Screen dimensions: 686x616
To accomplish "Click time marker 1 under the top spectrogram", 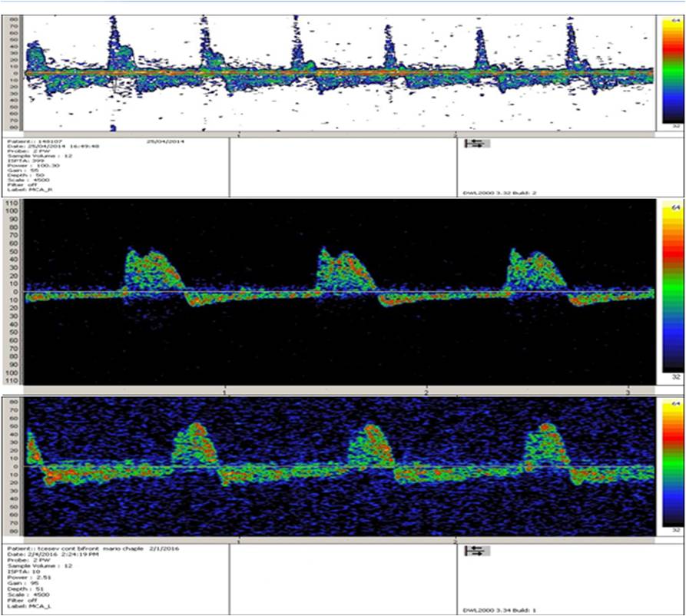I will (240, 134).
